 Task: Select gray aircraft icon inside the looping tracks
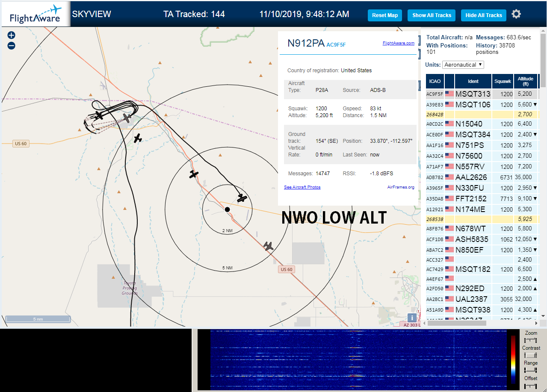tap(127, 117)
